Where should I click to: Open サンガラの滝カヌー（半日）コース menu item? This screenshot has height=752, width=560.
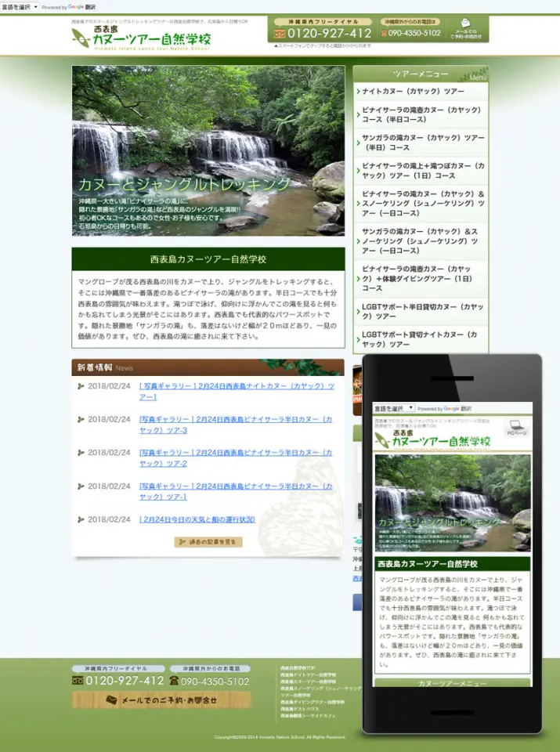pos(421,143)
